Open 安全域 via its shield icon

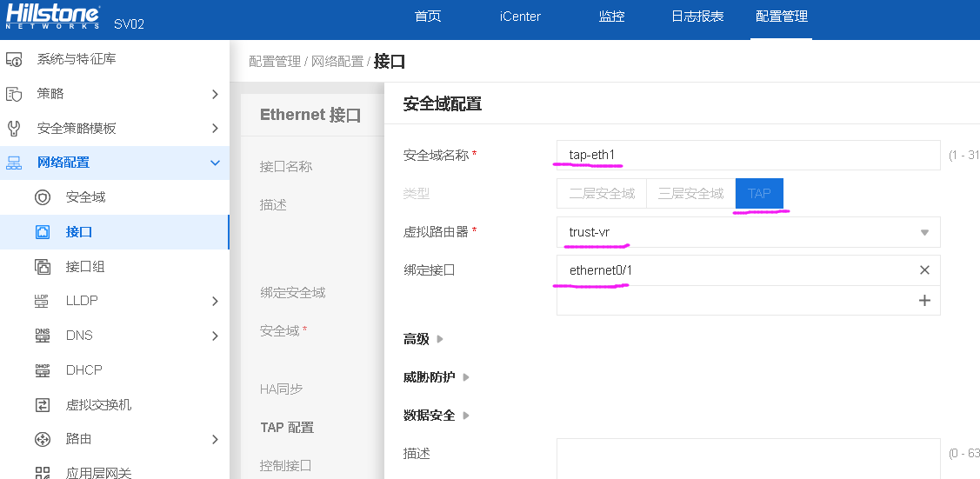(x=42, y=198)
